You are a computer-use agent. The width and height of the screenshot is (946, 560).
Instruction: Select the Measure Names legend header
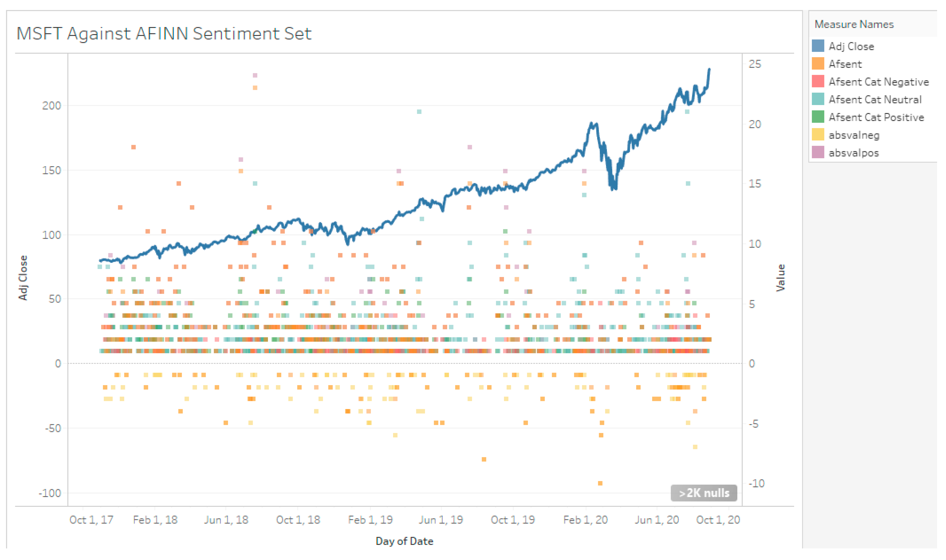click(x=854, y=24)
